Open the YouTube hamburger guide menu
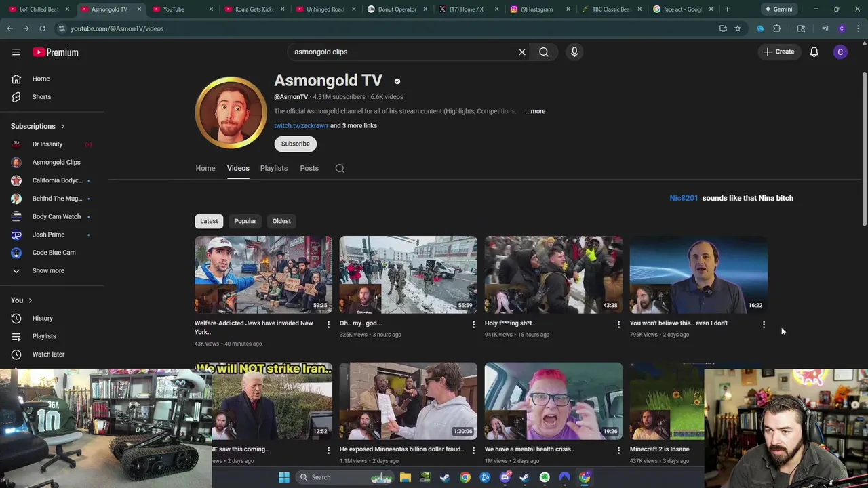This screenshot has width=868, height=488. (x=16, y=52)
